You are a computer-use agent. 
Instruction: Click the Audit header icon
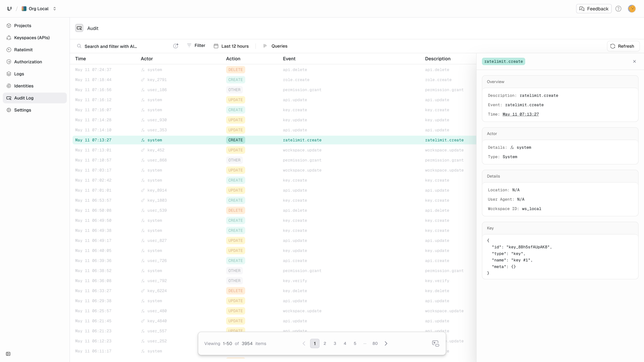tap(79, 28)
